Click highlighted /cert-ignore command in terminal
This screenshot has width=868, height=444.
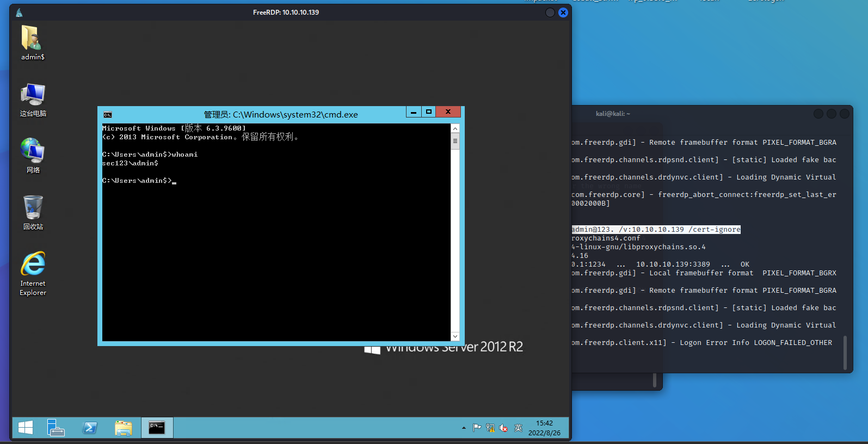[x=656, y=230]
